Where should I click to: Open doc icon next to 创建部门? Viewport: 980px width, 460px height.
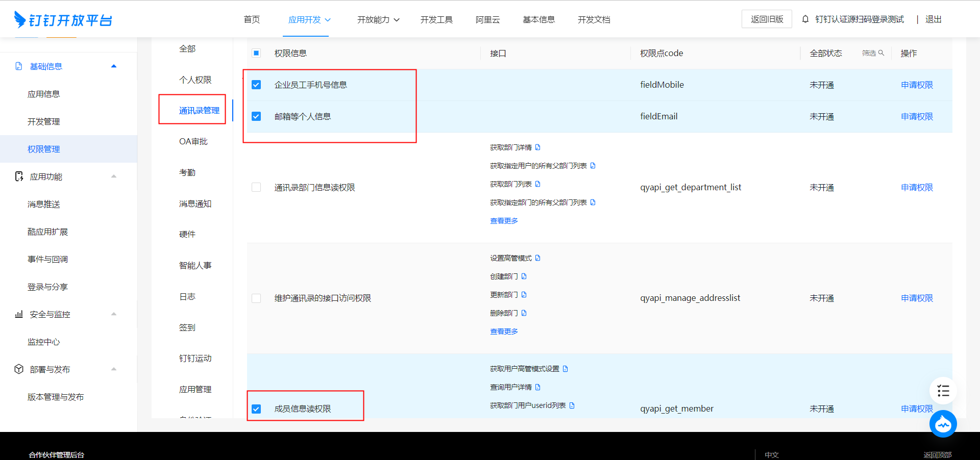tap(524, 276)
